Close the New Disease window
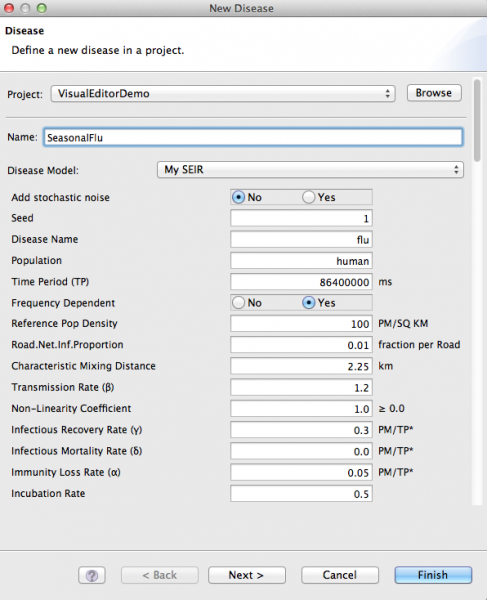Viewport: 487px width, 600px height. click(x=9, y=8)
